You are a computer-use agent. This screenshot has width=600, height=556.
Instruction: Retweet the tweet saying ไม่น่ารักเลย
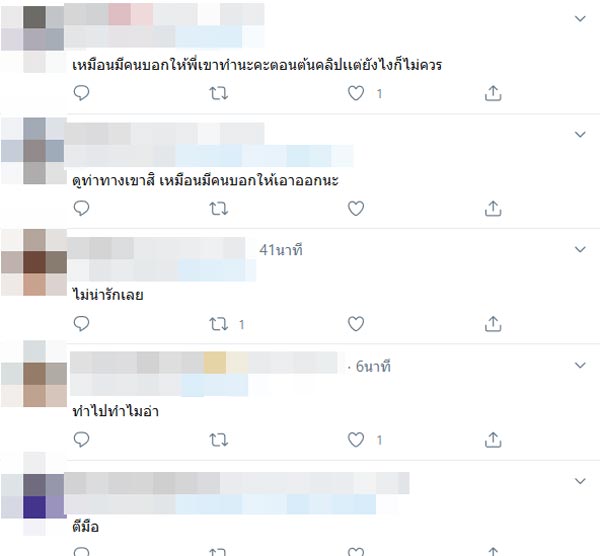coord(218,324)
